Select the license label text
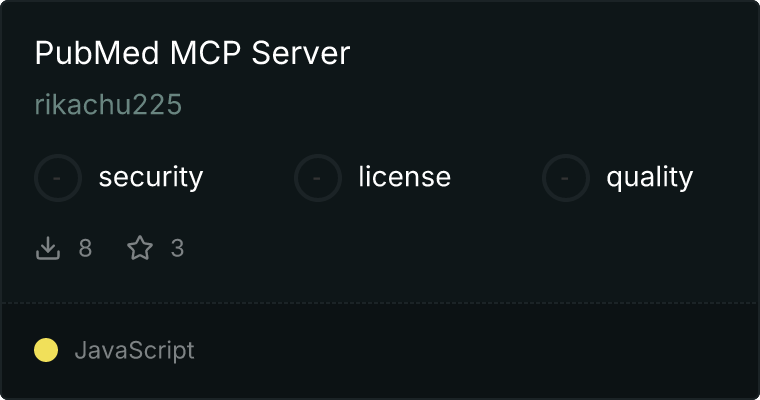Viewport: 760px width, 400px height. [x=405, y=176]
